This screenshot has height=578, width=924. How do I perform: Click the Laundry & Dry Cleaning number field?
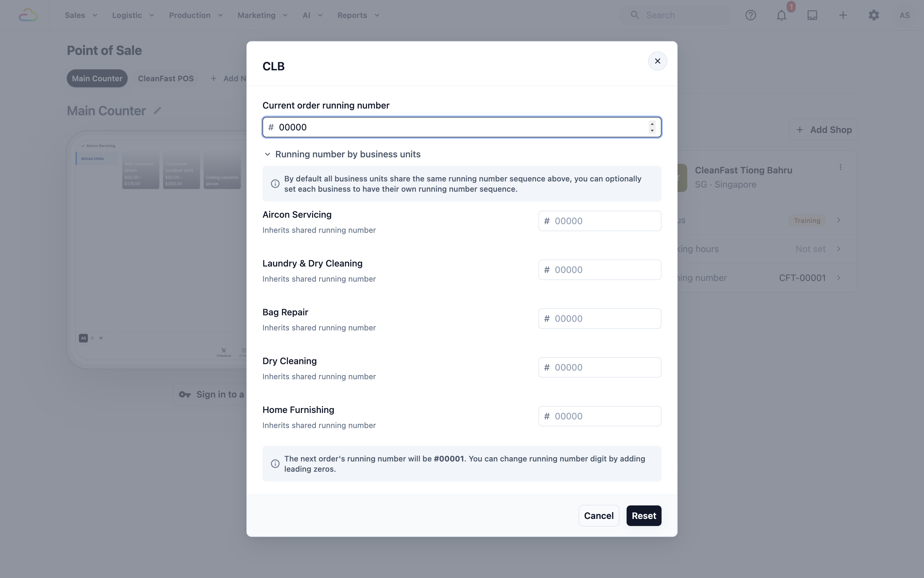click(x=599, y=270)
